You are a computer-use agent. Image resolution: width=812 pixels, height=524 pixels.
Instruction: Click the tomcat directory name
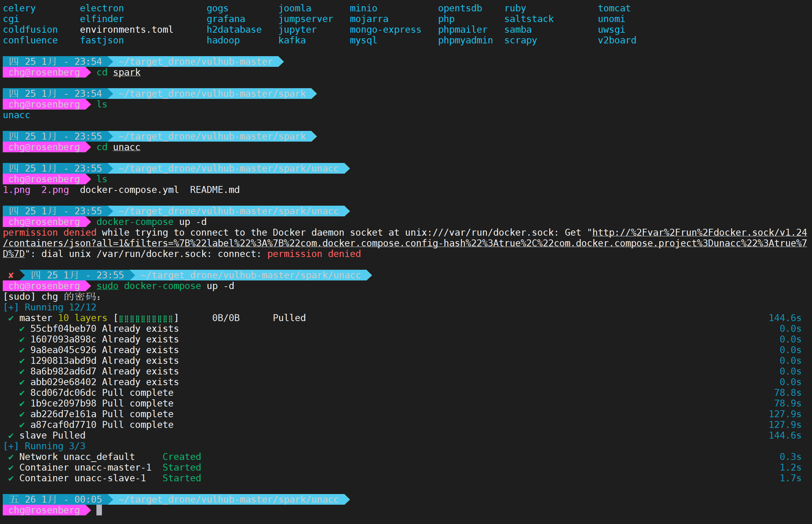614,8
